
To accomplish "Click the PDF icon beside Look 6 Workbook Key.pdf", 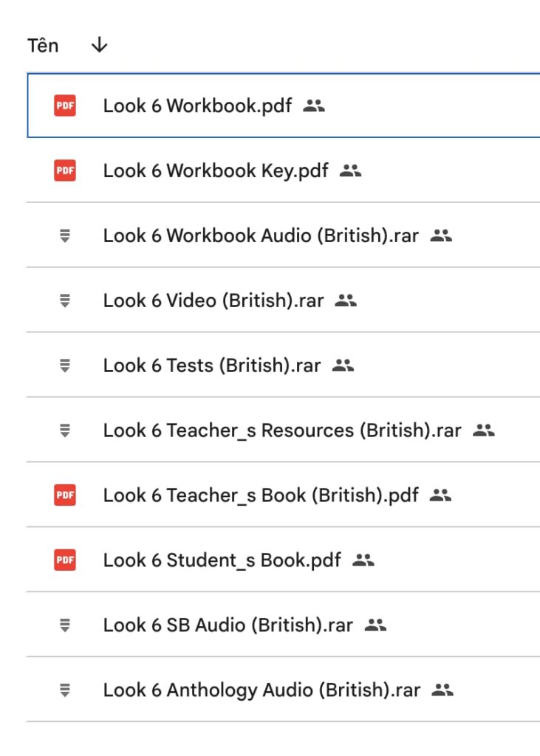I will click(x=66, y=170).
